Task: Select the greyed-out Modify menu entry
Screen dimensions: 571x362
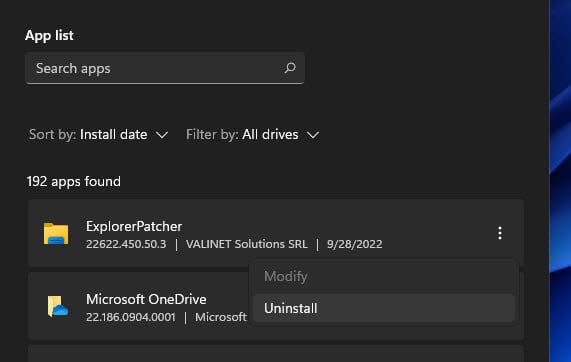Action: (x=384, y=276)
